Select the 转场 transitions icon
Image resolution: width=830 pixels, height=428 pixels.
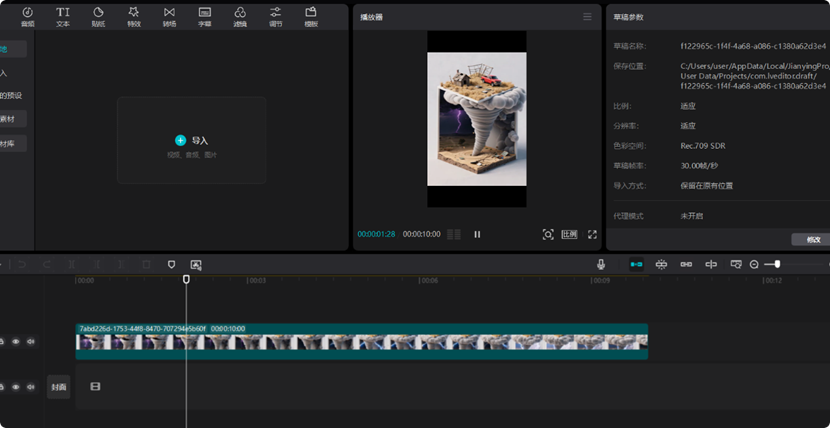[169, 16]
